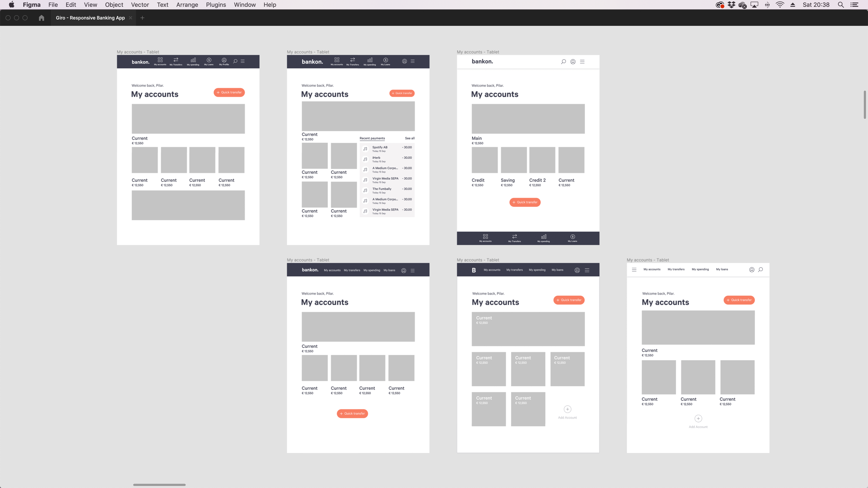
Task: Close the Giro - Responsive Banking App tab
Action: coord(131,18)
